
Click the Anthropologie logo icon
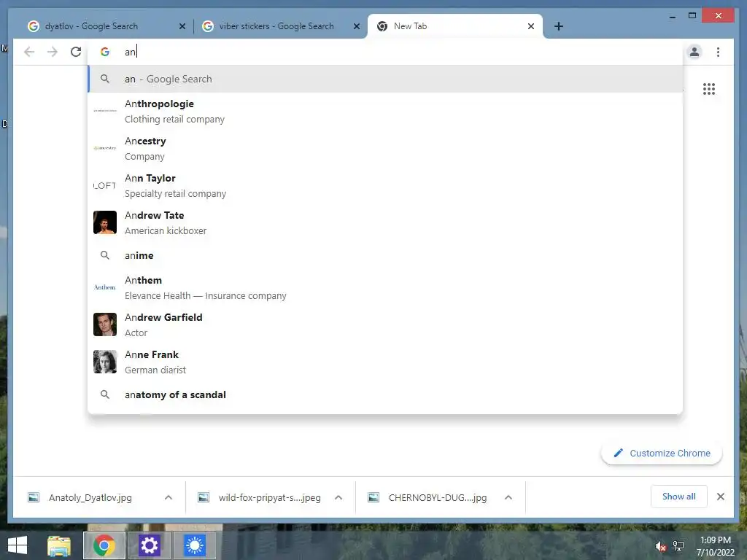pos(105,111)
